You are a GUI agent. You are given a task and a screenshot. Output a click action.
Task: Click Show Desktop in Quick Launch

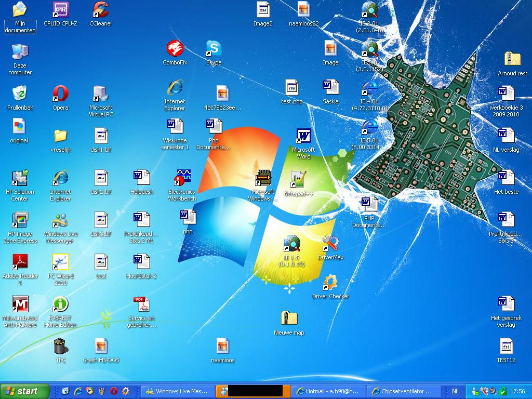[65, 391]
